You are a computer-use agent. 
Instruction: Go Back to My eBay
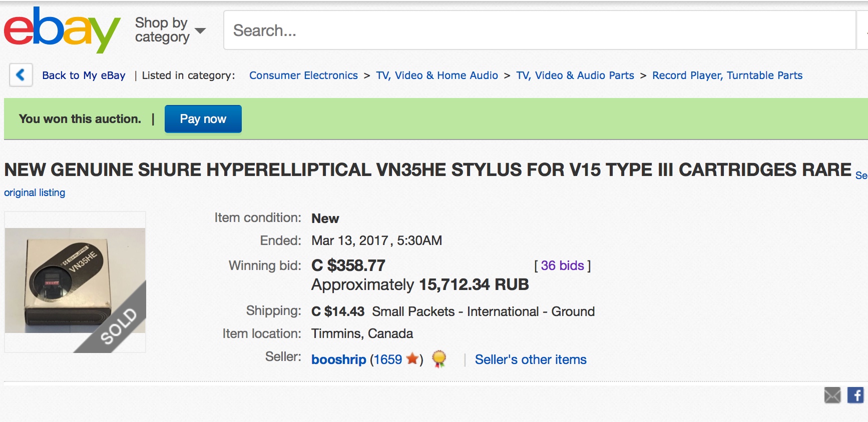click(84, 75)
